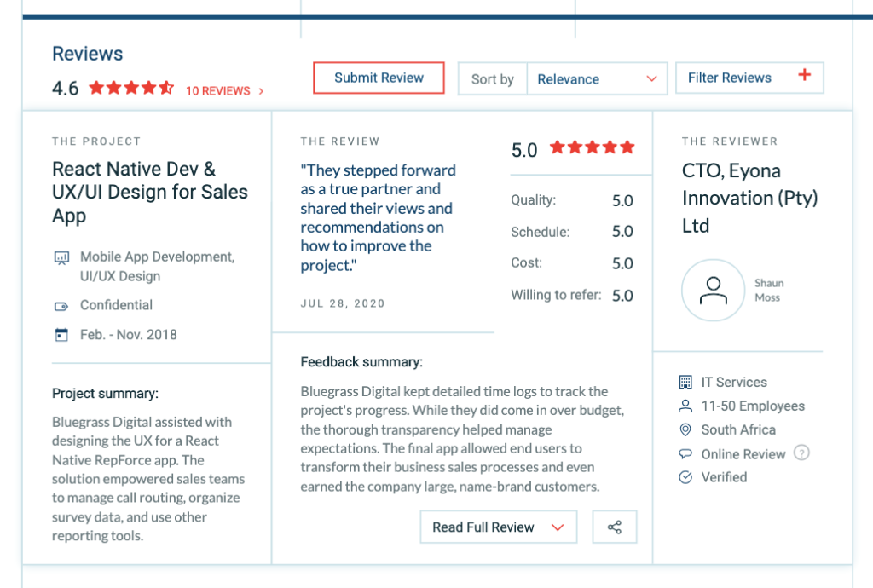Click the 5.0 review star rating

point(592,147)
